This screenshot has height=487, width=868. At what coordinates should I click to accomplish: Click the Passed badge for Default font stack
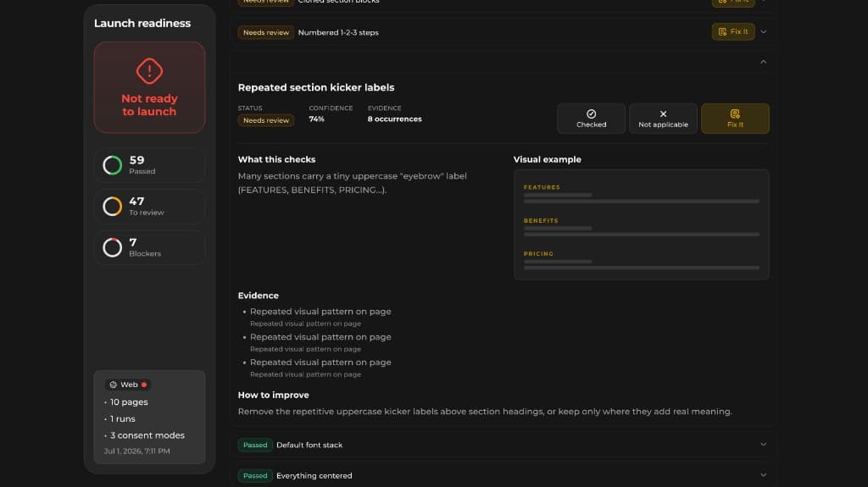tap(255, 445)
